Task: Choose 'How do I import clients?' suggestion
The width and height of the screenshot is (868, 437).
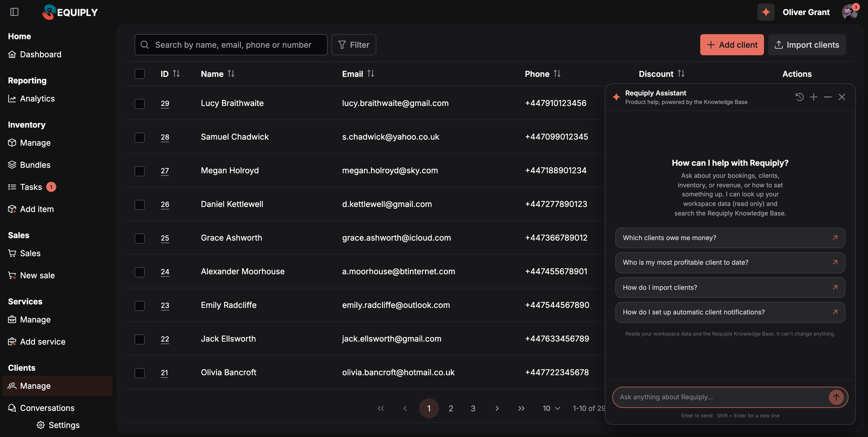Action: (x=730, y=287)
